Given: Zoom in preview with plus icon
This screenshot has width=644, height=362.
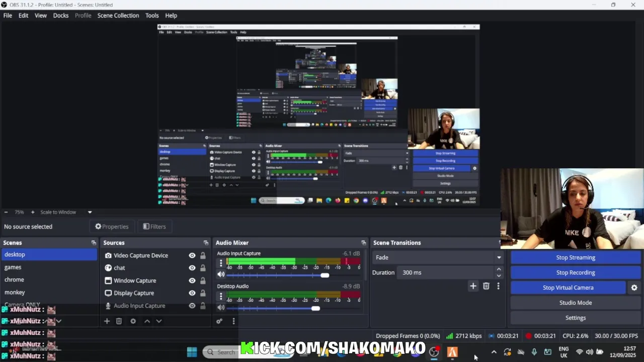Looking at the screenshot, I should [x=33, y=212].
